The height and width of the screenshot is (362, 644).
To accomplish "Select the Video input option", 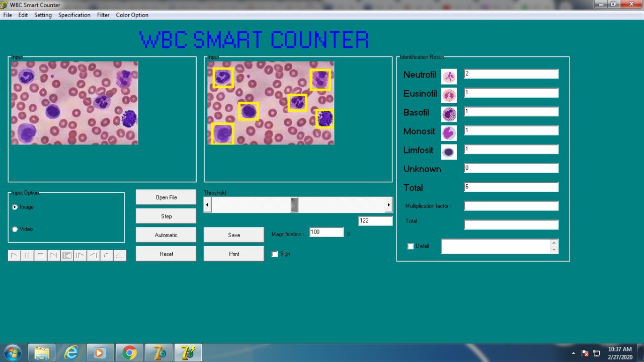I will click(15, 229).
